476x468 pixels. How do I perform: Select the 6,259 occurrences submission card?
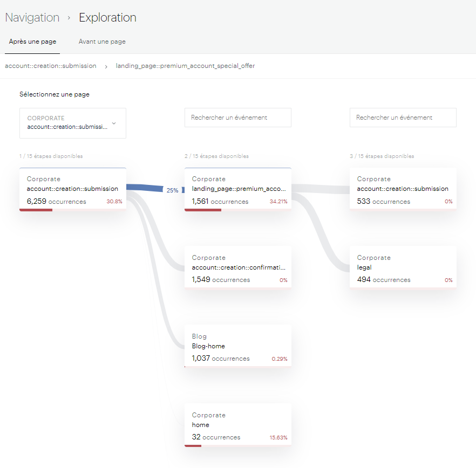coord(73,189)
